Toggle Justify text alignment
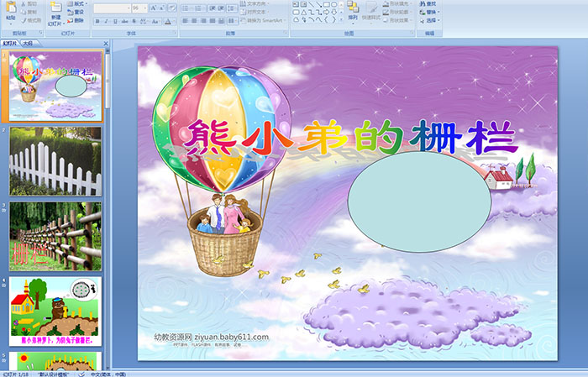The width and height of the screenshot is (588, 377). tap(213, 21)
